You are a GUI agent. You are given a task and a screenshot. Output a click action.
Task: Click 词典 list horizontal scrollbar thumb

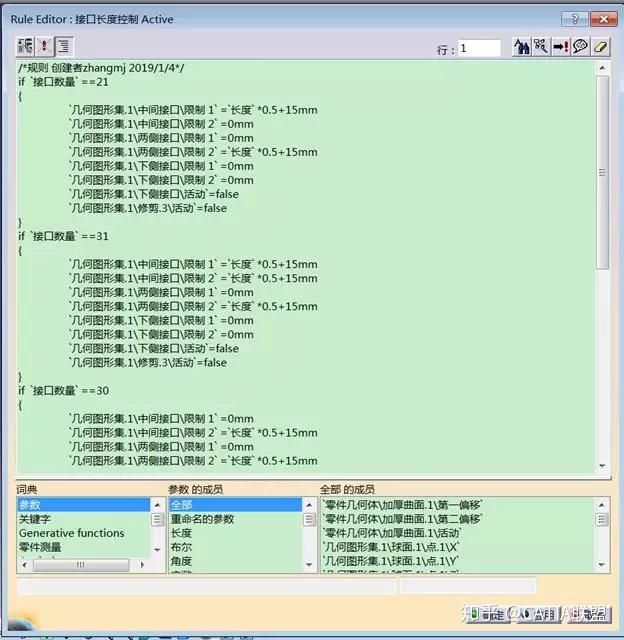point(81,565)
